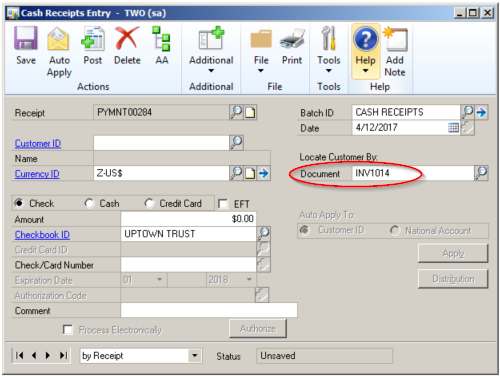The image size is (500, 377).
Task: Go to the last record
Action: pyautogui.click(x=63, y=355)
